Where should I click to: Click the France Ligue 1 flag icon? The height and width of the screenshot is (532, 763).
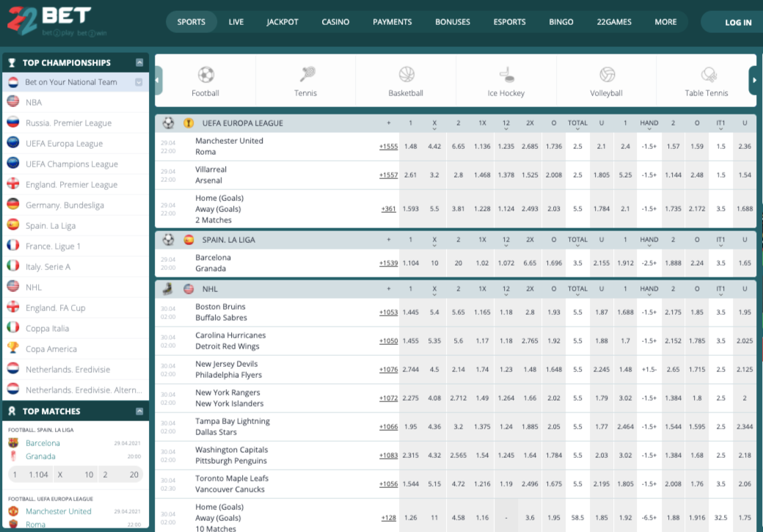(x=13, y=245)
